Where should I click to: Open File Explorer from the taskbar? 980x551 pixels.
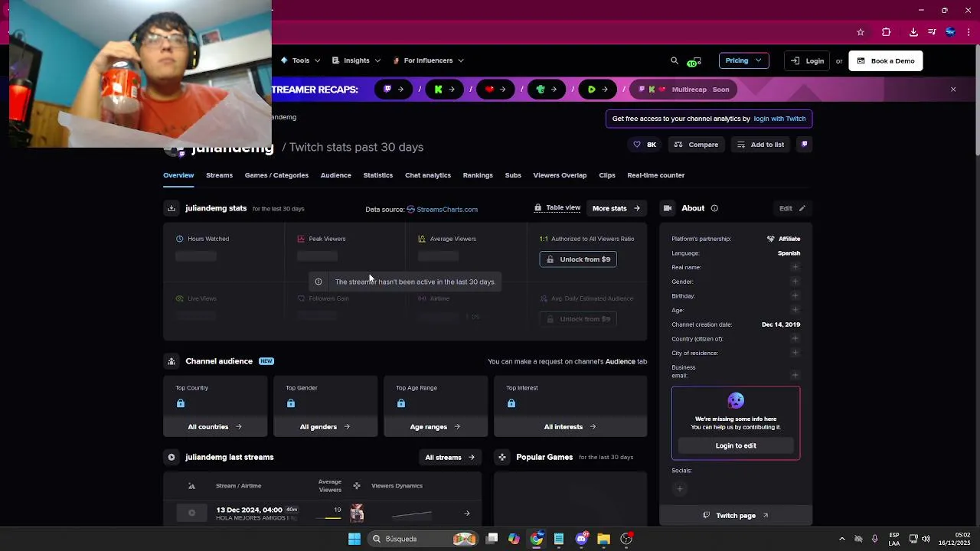coord(603,539)
